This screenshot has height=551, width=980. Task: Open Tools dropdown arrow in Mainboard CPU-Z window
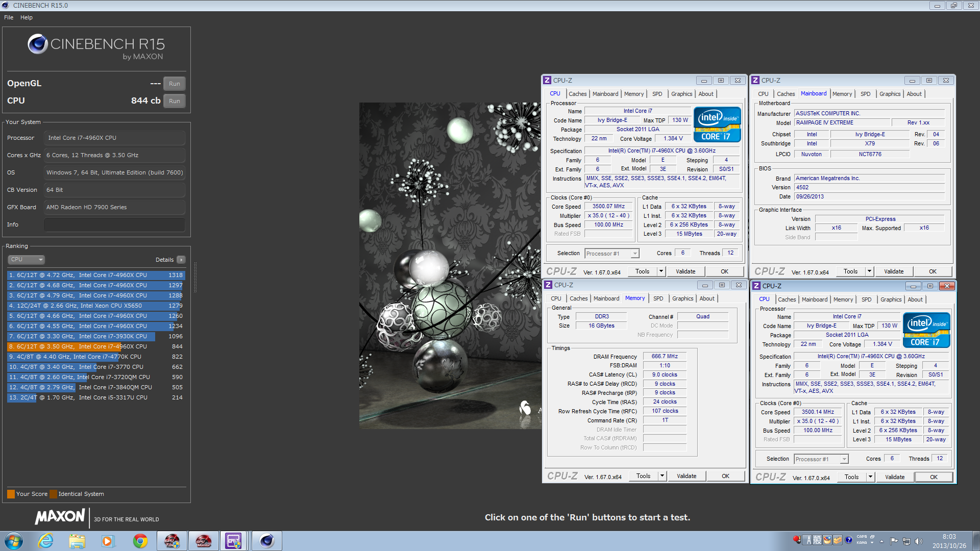pos(869,271)
